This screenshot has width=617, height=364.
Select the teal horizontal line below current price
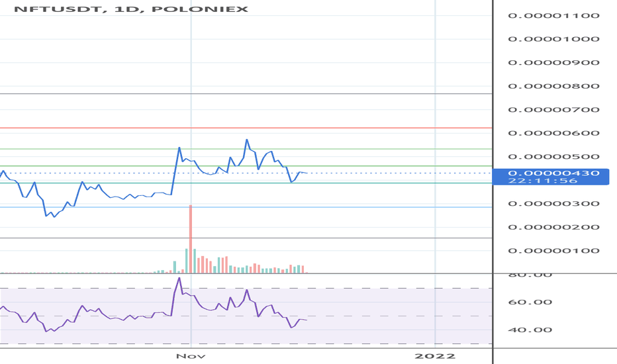[x=246, y=183]
